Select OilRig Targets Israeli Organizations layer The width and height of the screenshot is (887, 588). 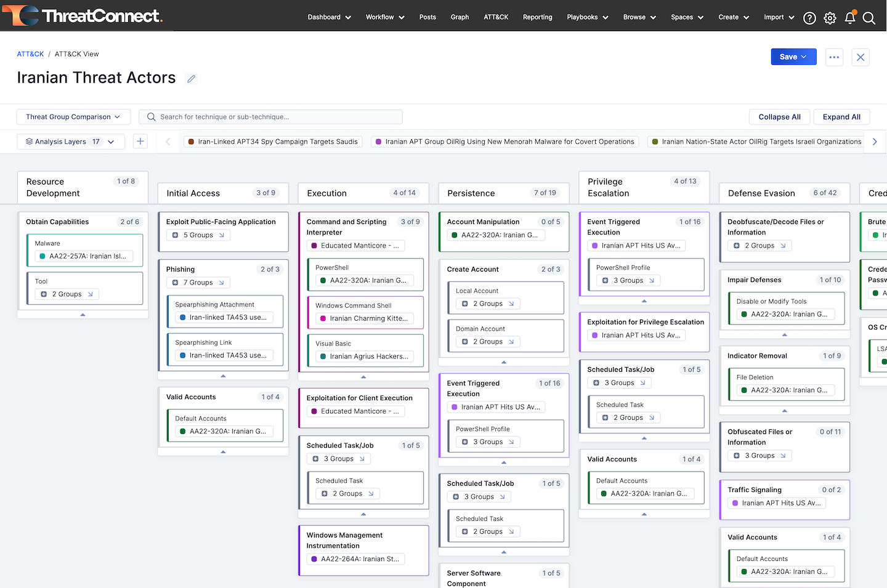pos(757,142)
